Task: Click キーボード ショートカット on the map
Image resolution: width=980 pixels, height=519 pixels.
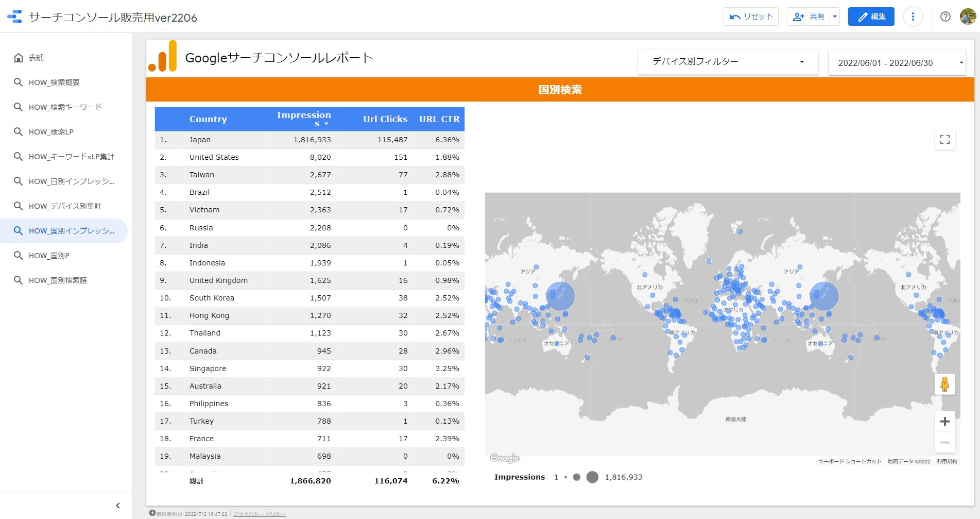Action: 850,461
